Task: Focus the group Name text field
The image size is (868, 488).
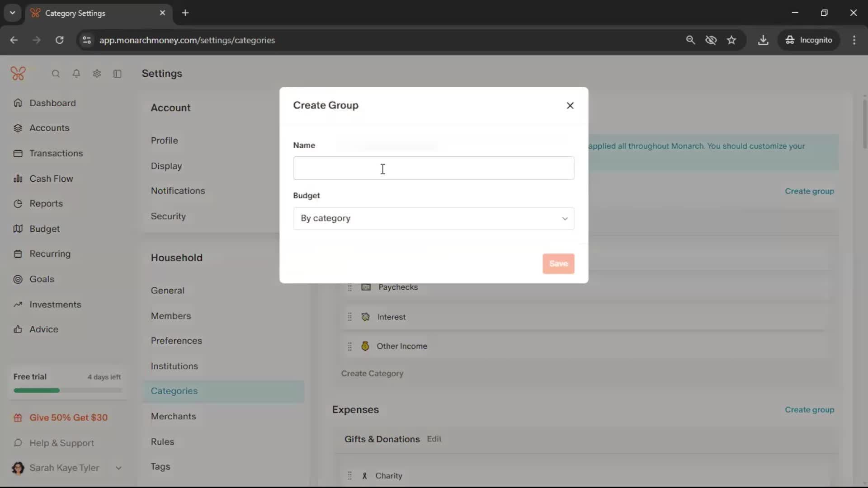Action: tap(434, 168)
